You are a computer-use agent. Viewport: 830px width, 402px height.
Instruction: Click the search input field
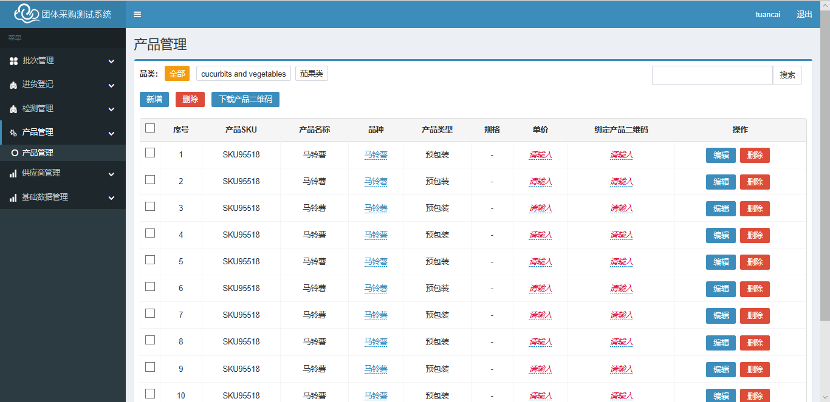[x=712, y=75]
